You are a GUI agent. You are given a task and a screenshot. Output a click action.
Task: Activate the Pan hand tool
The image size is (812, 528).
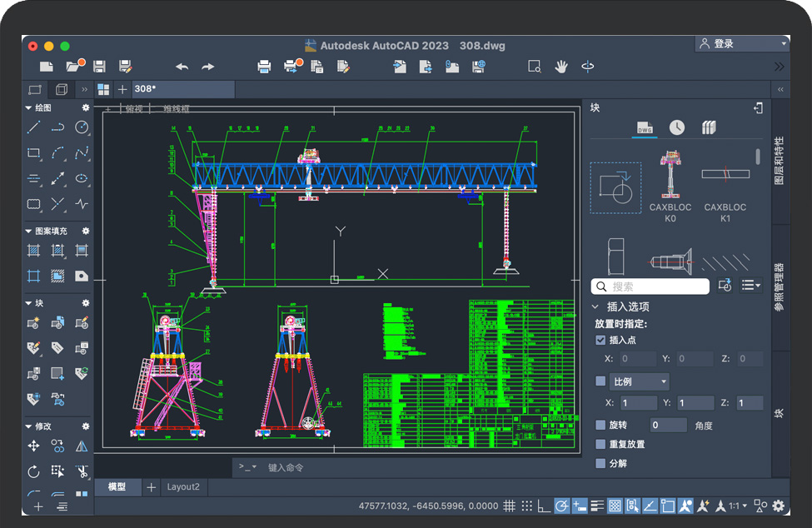coord(561,67)
